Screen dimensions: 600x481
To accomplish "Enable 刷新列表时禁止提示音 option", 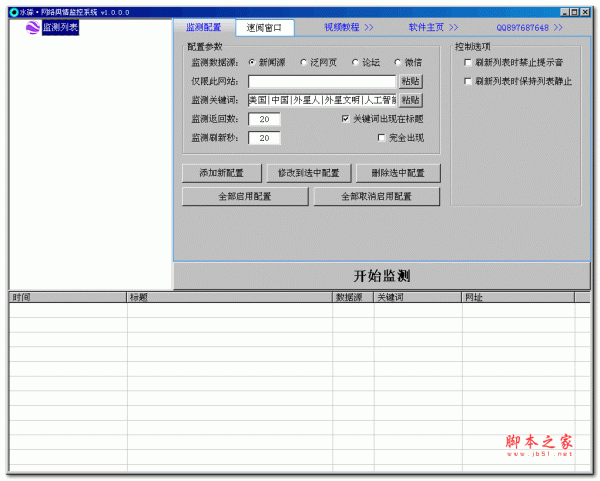I will point(467,63).
